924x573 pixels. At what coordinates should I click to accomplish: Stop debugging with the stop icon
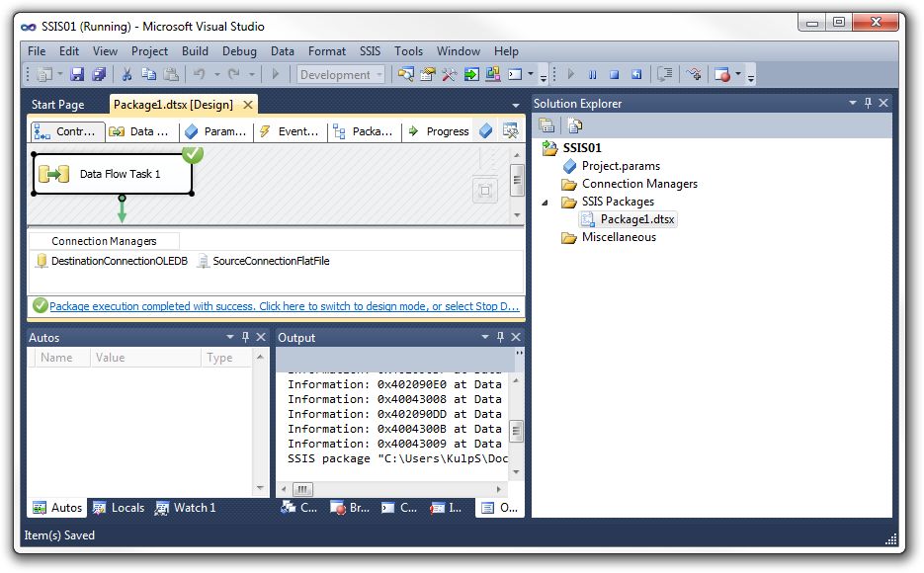[614, 74]
